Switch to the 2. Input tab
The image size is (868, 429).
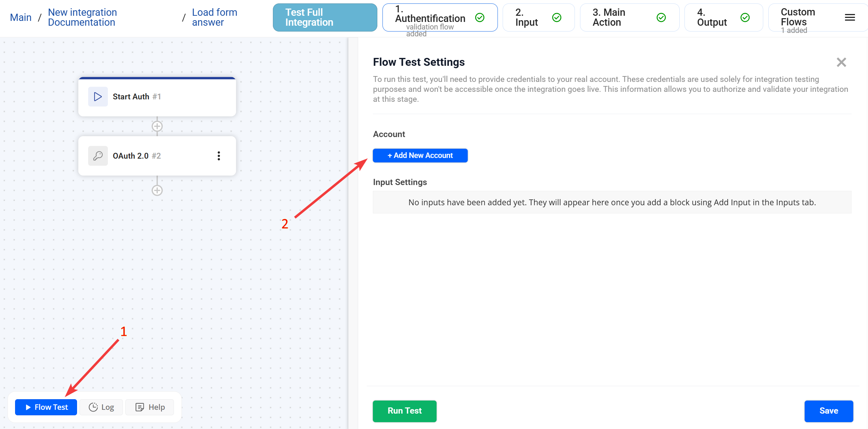tap(527, 17)
